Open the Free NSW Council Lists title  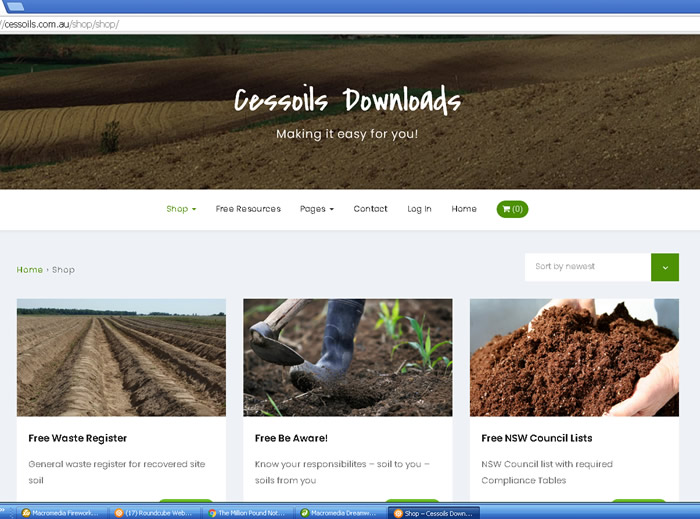536,438
